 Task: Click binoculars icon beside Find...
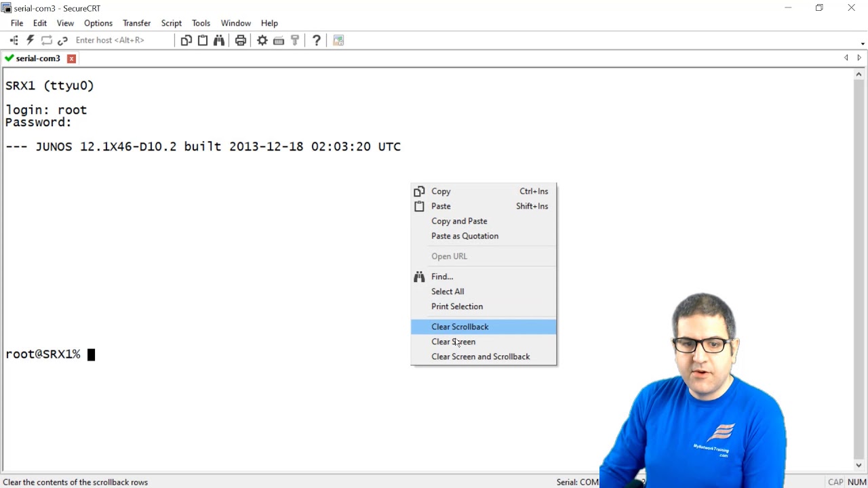[x=419, y=277]
